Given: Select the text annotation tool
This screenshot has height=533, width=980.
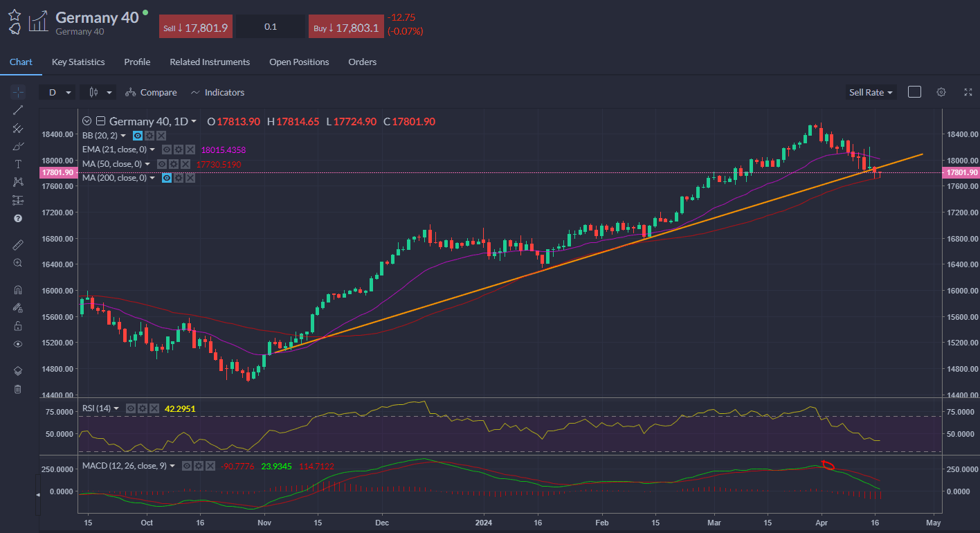Looking at the screenshot, I should pyautogui.click(x=18, y=164).
